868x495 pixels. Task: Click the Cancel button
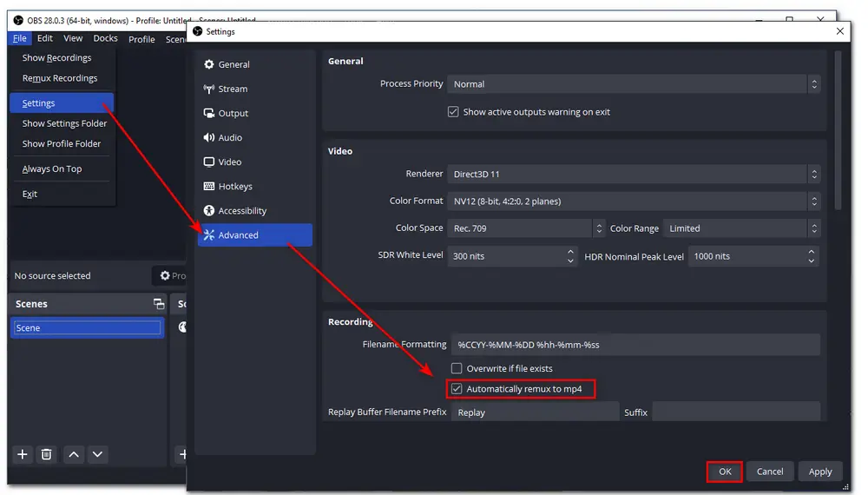[x=769, y=472]
